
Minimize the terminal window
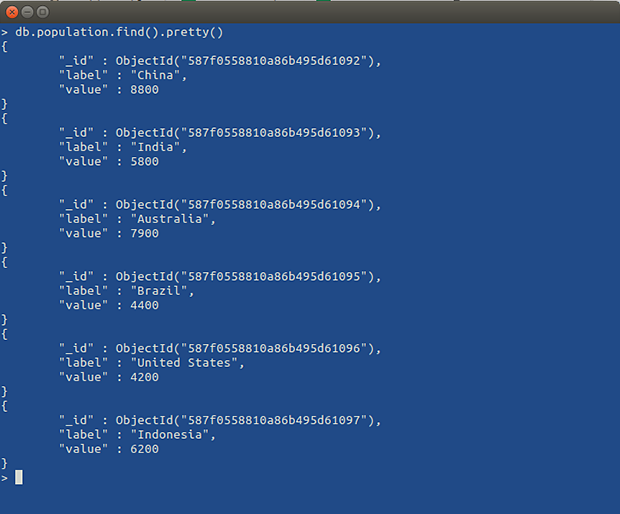[x=28, y=11]
